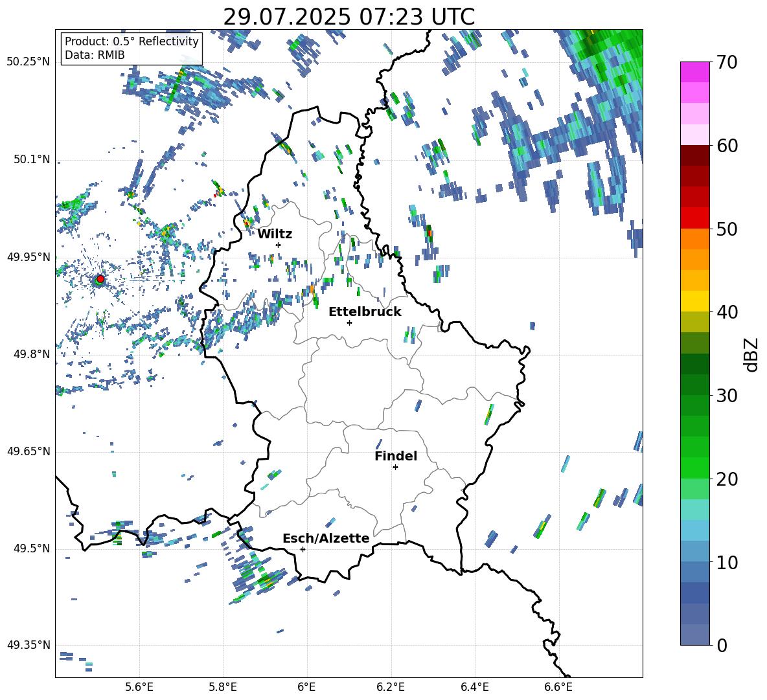
Task: Click the 50.25°N latitude label
Action: [x=29, y=62]
